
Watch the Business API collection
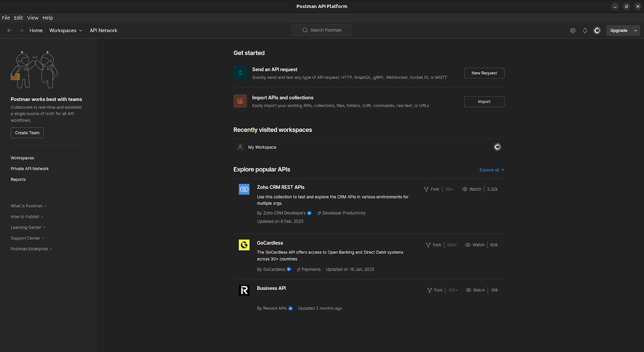coord(475,290)
